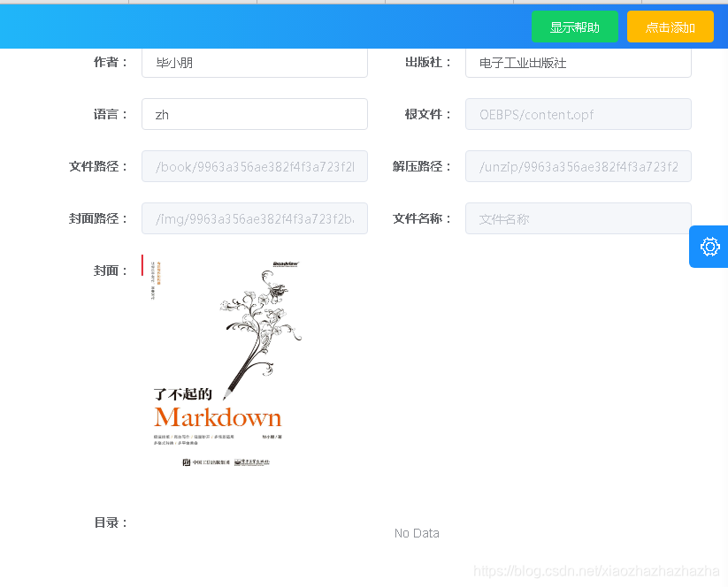Focus the 语言 language input
The width and height of the screenshot is (728, 587).
255,114
